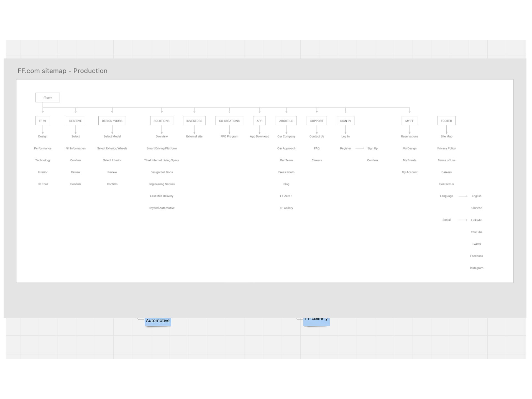532x399 pixels.
Task: Click the MY FF node box
Action: coord(410,121)
